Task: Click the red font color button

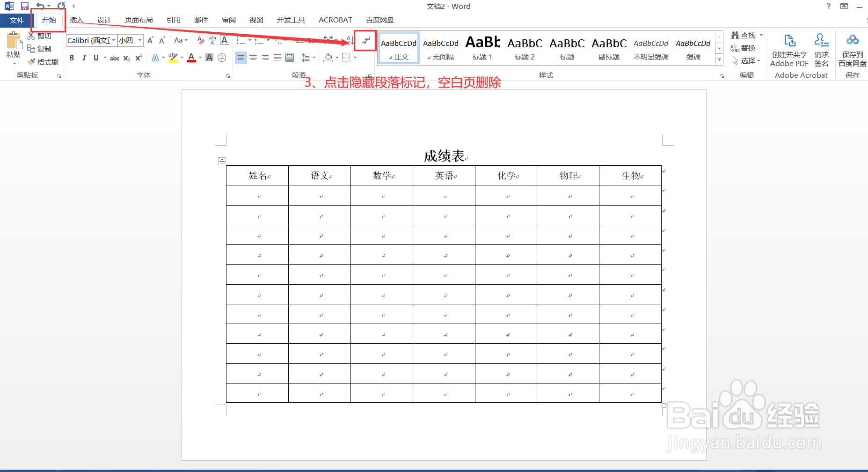Action: pos(191,58)
